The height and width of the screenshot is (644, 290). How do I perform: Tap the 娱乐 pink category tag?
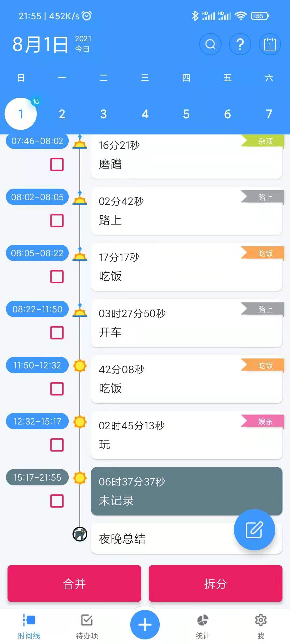(x=264, y=422)
